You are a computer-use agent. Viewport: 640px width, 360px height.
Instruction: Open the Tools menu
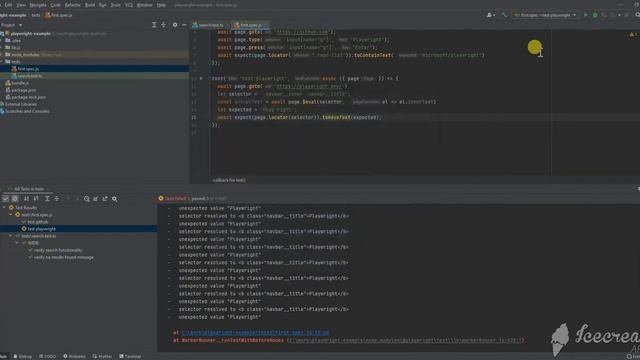(x=116, y=5)
